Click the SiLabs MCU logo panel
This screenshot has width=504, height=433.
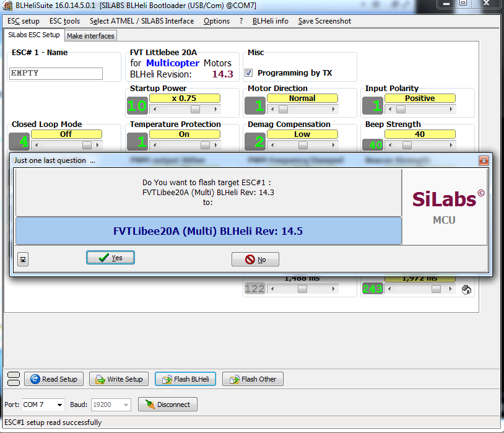pos(445,207)
